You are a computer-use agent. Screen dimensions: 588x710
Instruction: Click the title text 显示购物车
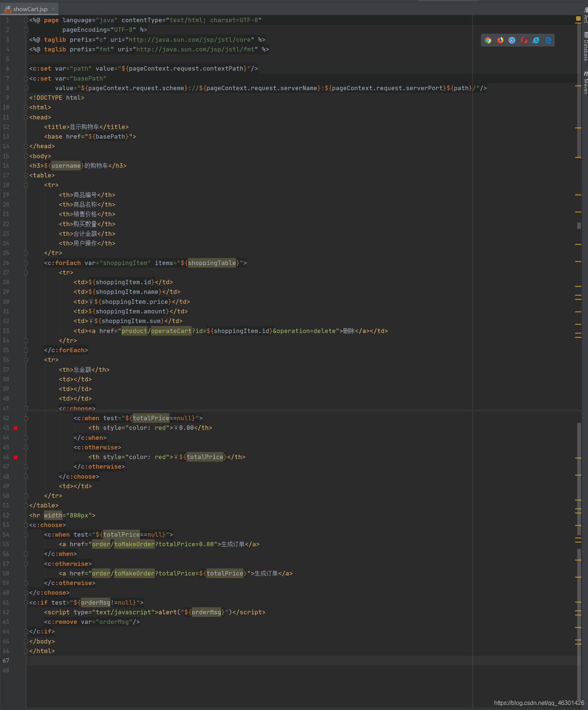tap(85, 127)
